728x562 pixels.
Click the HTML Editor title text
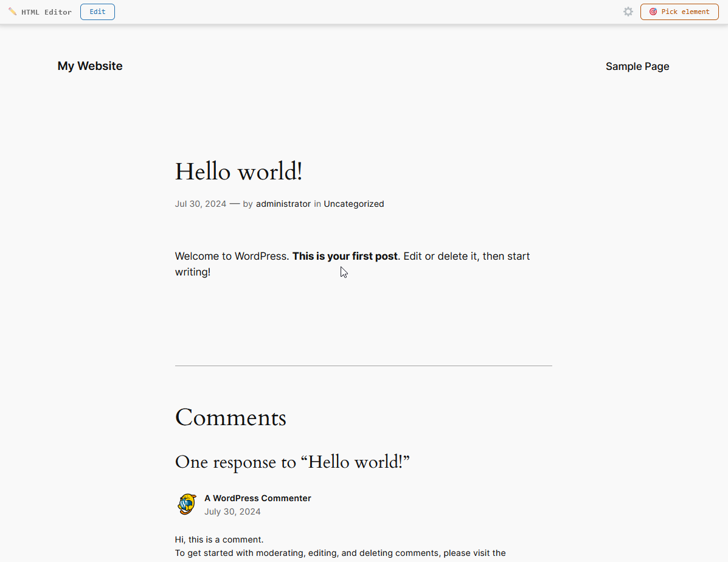[46, 12]
